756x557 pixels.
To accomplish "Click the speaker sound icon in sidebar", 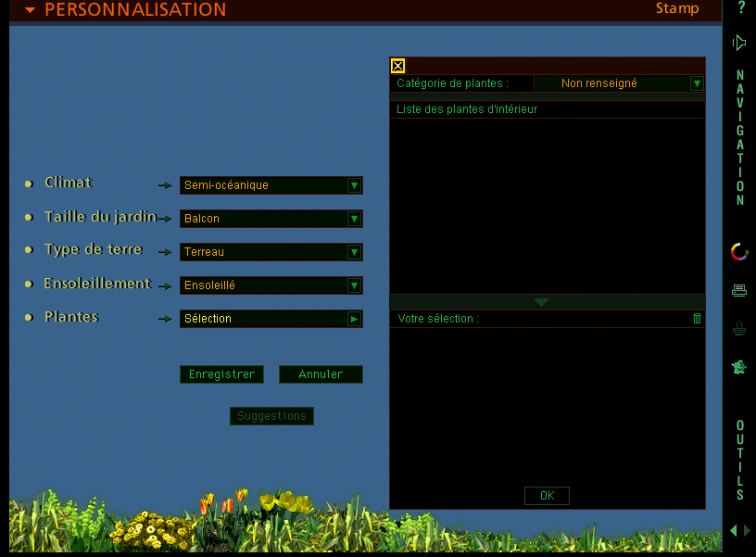I will (x=739, y=43).
